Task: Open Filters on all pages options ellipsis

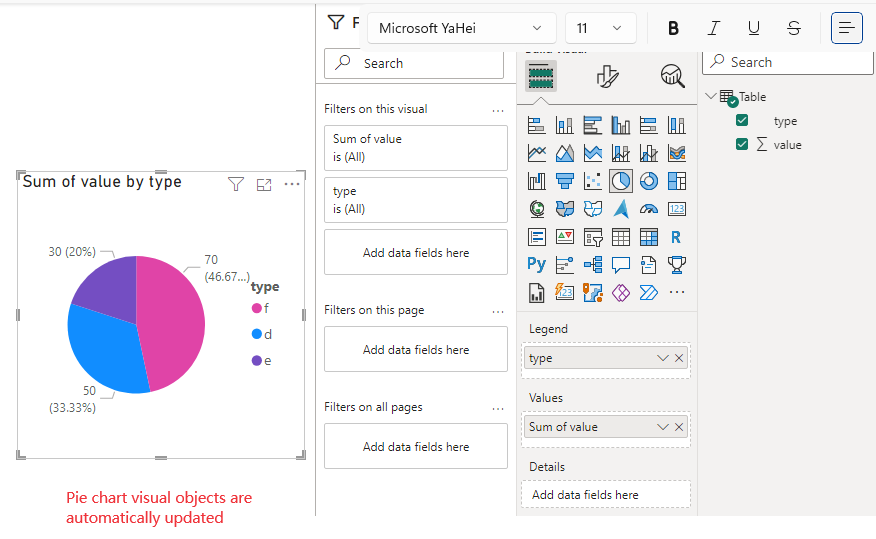Action: 498,409
